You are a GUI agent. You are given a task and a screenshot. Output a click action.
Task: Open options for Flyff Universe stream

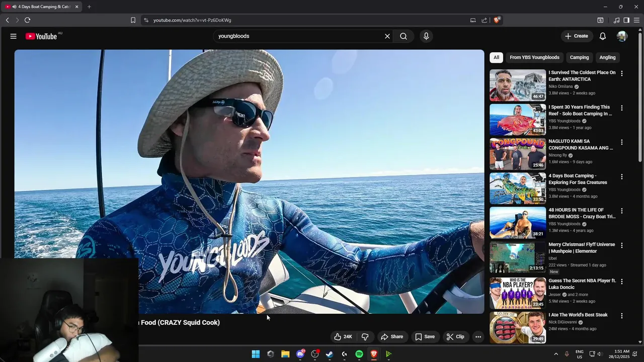[622, 245]
